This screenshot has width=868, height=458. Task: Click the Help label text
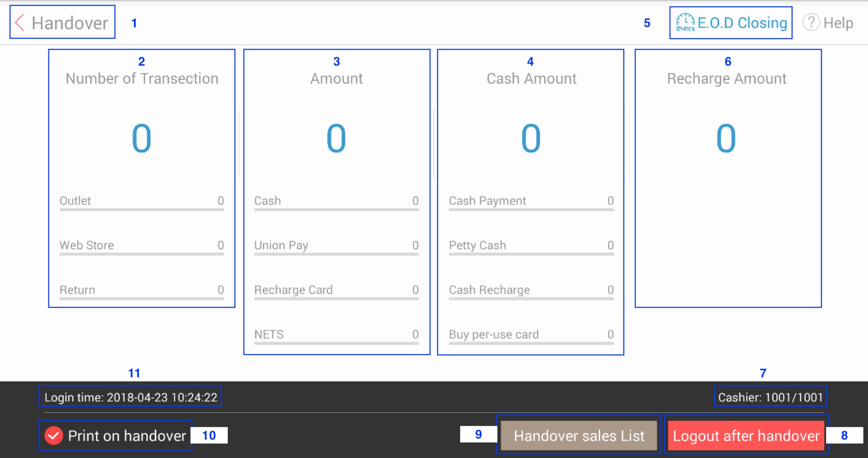click(x=838, y=23)
